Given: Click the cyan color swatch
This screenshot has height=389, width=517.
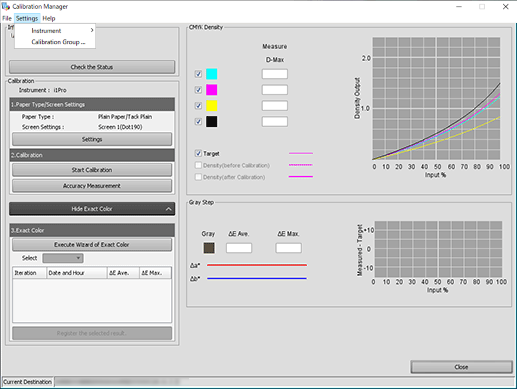Looking at the screenshot, I should [x=211, y=74].
